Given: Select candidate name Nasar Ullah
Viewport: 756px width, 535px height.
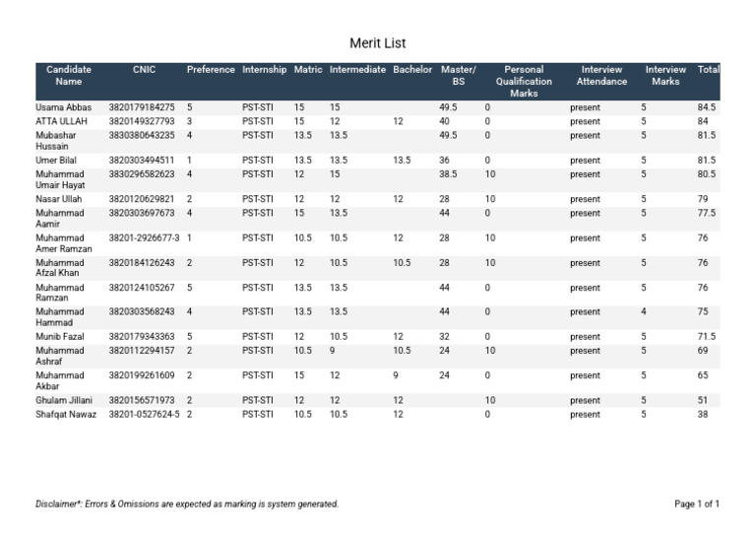Looking at the screenshot, I should click(x=58, y=199).
